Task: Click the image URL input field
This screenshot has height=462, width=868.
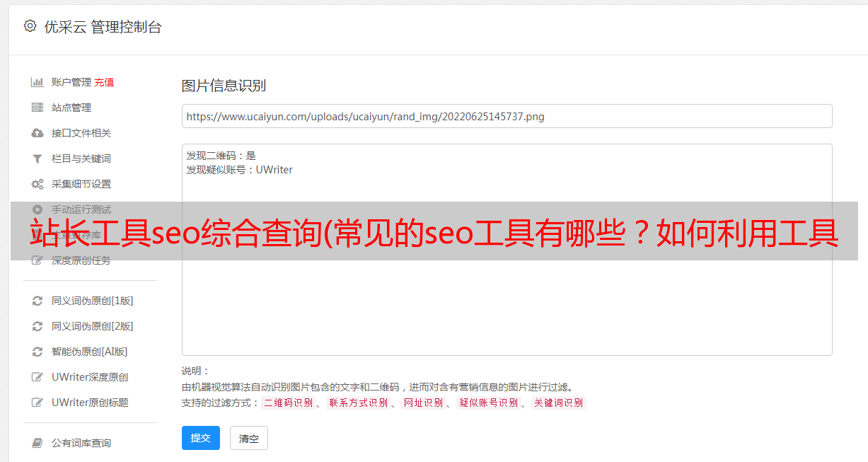Action: point(507,116)
